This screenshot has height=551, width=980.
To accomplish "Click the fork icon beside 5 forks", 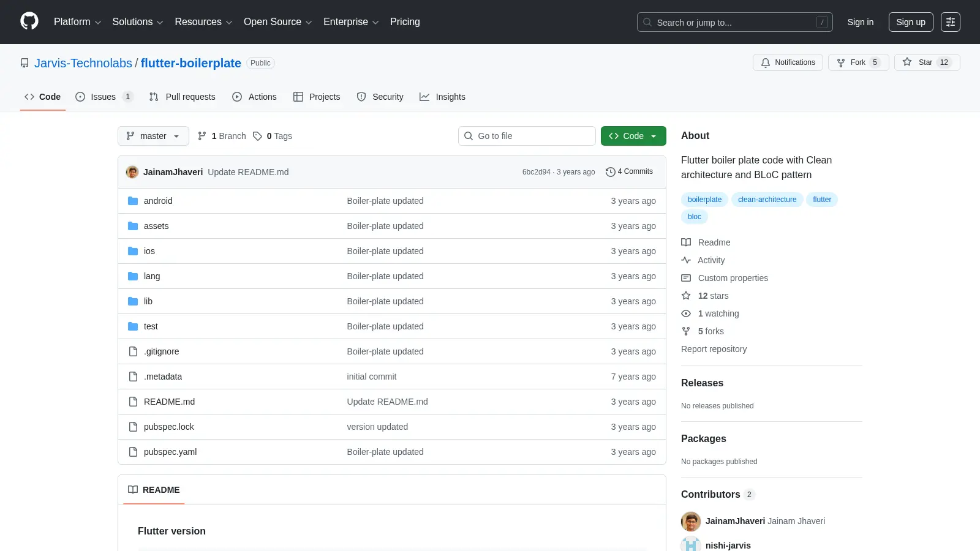I will pos(686,331).
